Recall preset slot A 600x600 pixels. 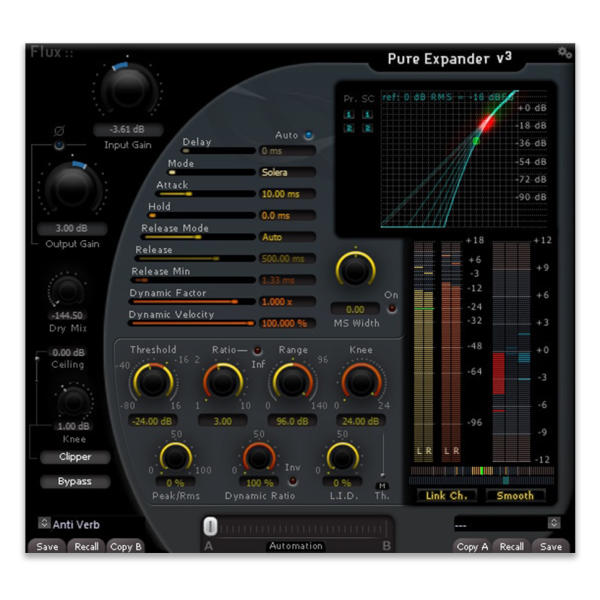[86, 546]
